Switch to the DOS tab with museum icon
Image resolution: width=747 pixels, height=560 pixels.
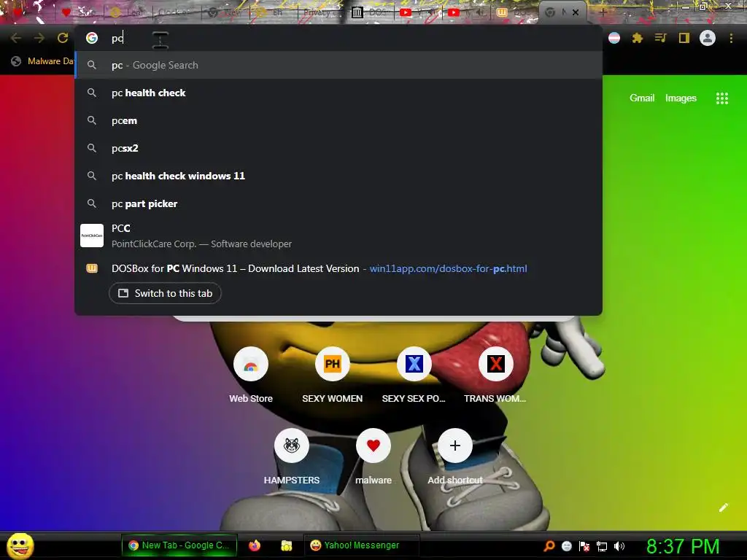[370, 12]
